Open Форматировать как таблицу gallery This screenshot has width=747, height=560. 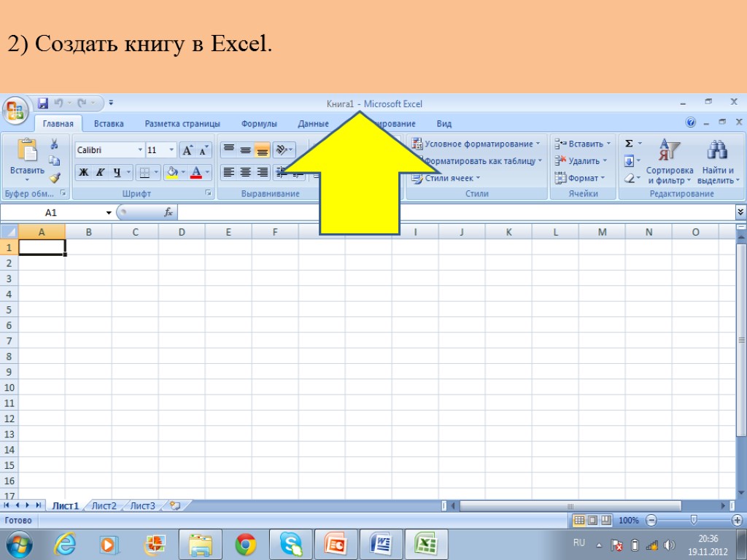tap(483, 161)
